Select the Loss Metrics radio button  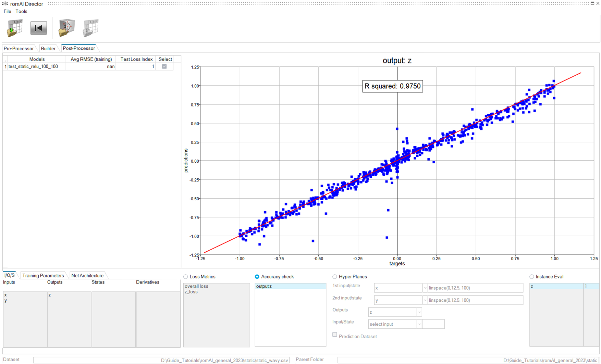click(186, 277)
